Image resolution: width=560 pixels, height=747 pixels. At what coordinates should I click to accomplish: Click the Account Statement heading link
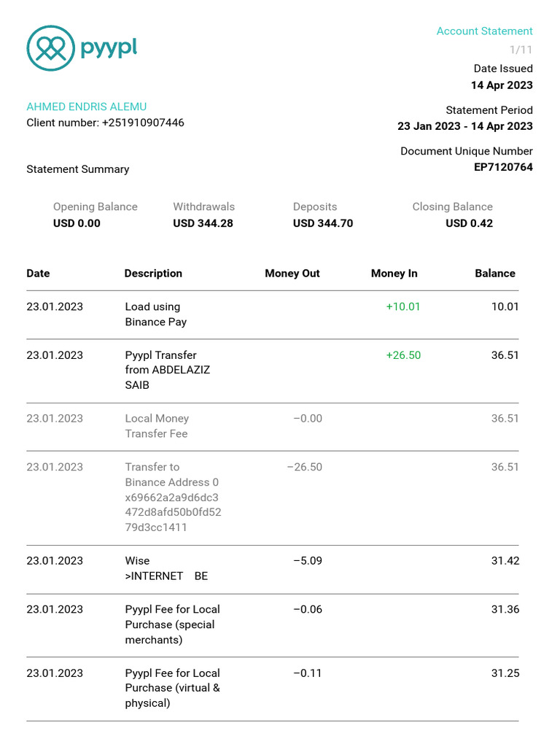coord(484,31)
